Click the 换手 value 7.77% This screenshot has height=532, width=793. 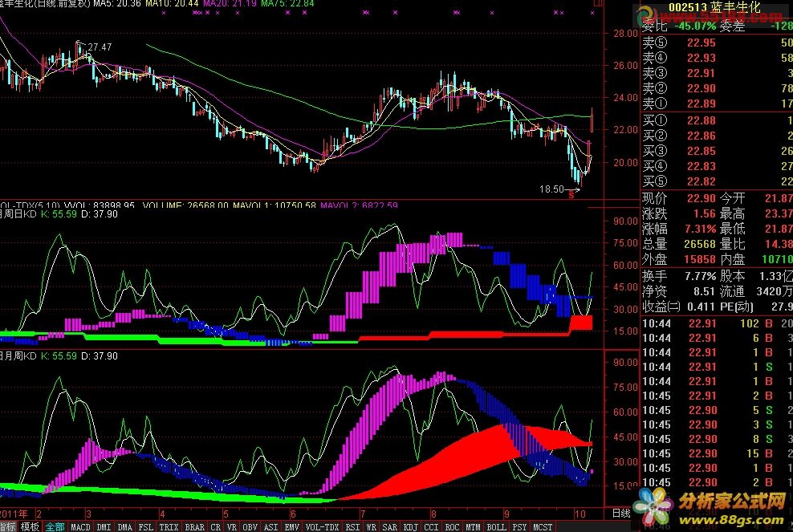[701, 276]
